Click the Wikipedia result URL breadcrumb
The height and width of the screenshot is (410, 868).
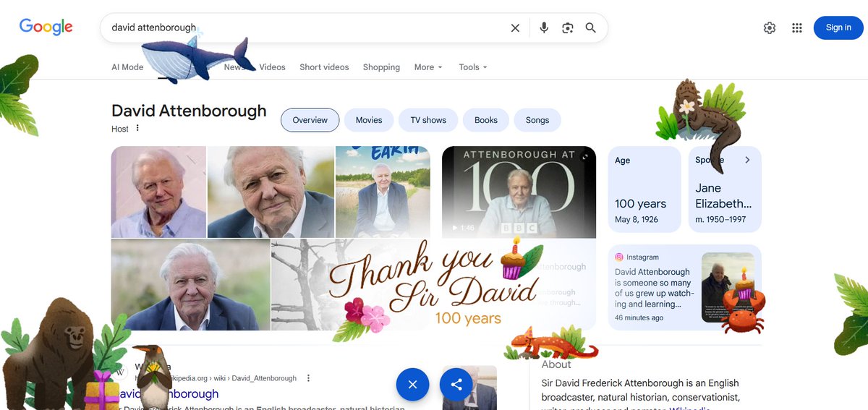[x=216, y=378]
